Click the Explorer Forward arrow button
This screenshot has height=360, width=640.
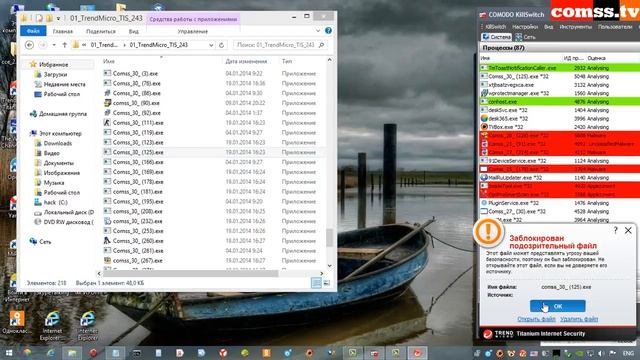coord(42,45)
